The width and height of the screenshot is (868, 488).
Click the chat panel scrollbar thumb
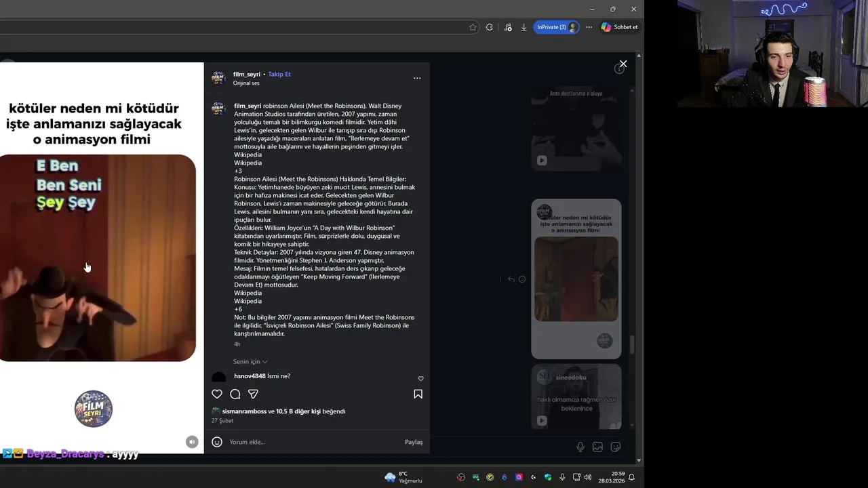tap(633, 344)
